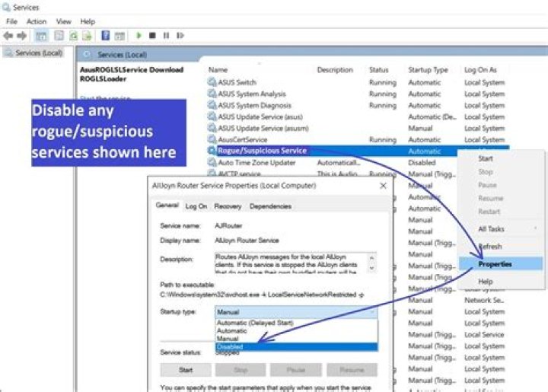This screenshot has width=548, height=392.
Task: Click the Stop Service square icon
Action: click(152, 36)
